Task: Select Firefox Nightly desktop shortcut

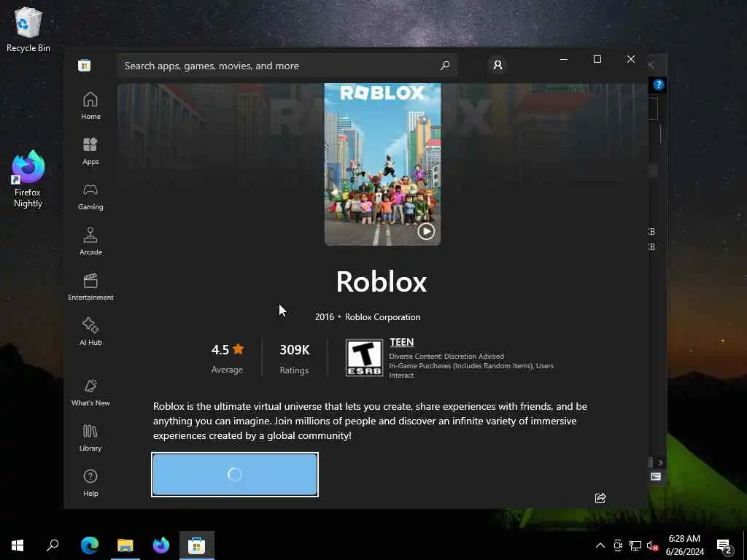Action: coord(28,179)
